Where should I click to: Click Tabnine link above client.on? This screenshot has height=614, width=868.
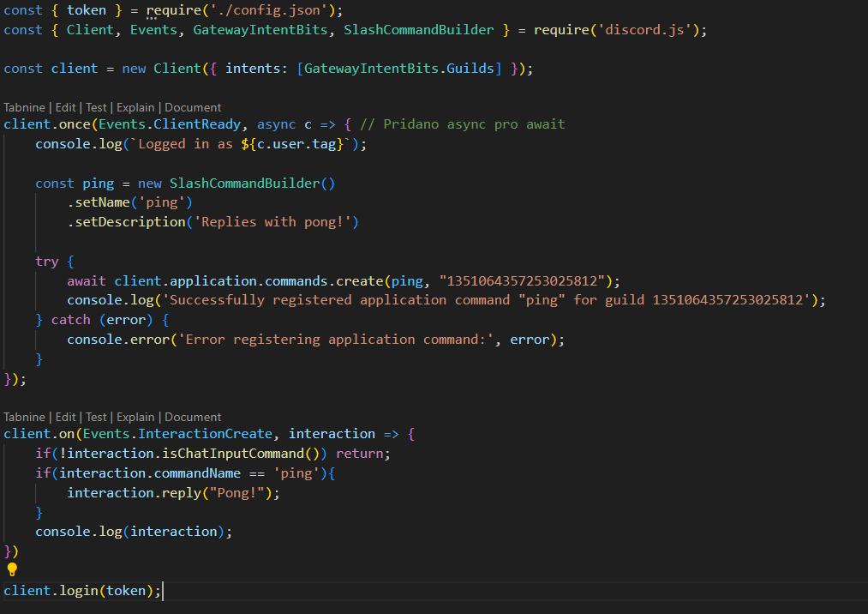tap(24, 418)
